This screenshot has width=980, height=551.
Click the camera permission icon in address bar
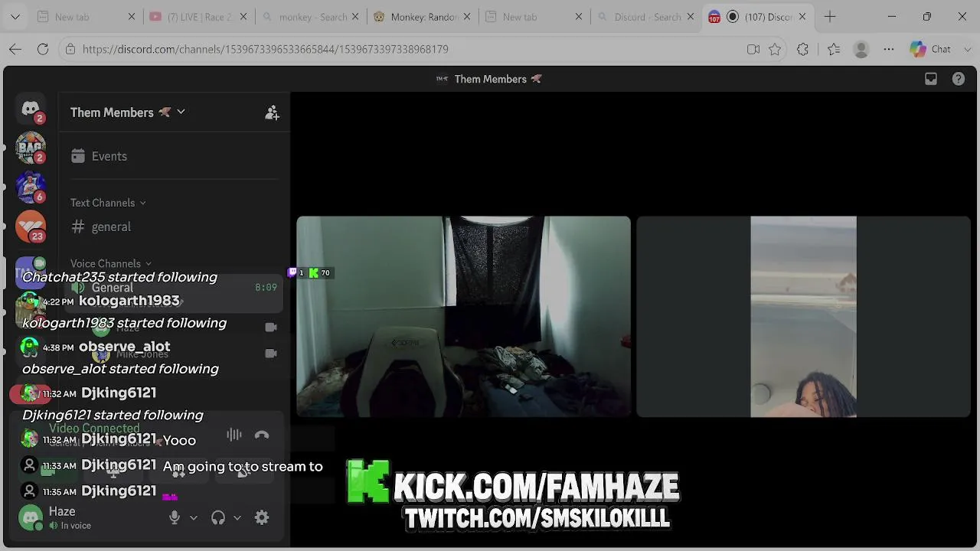pyautogui.click(x=753, y=49)
